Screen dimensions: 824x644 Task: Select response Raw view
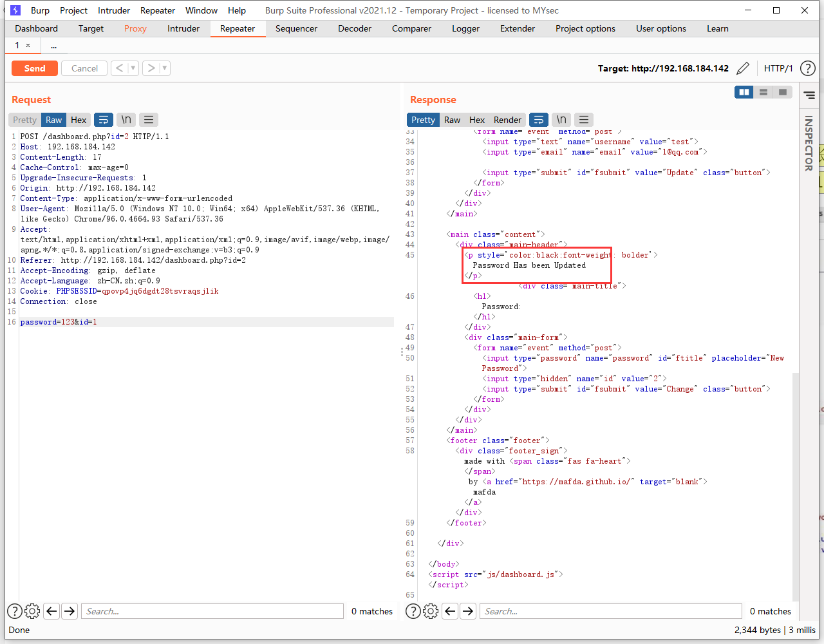(x=453, y=120)
